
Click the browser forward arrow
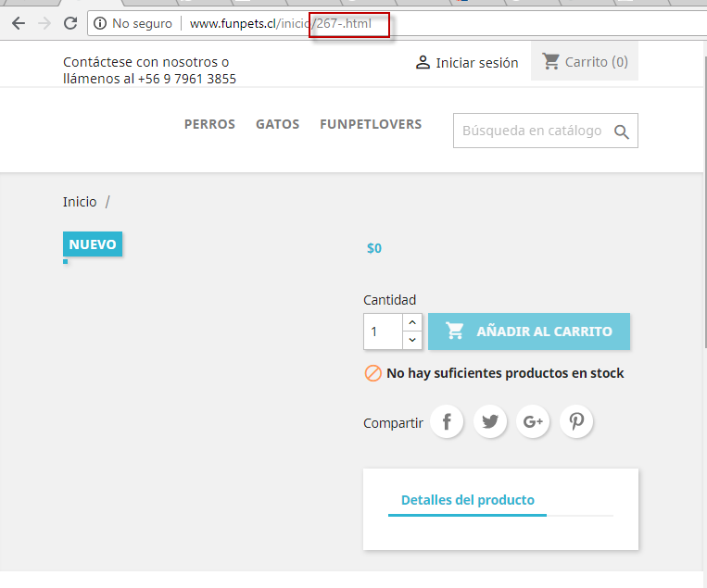[x=44, y=23]
